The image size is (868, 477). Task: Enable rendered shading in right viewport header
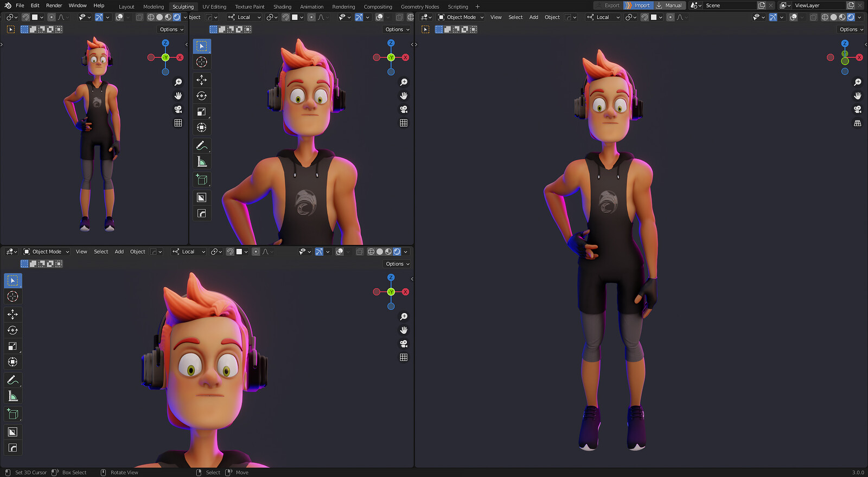851,17
